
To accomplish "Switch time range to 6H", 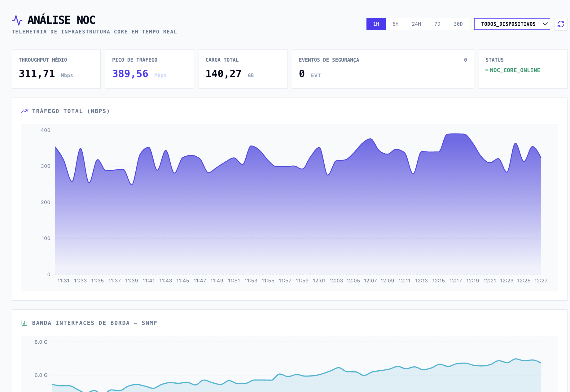I will (395, 24).
